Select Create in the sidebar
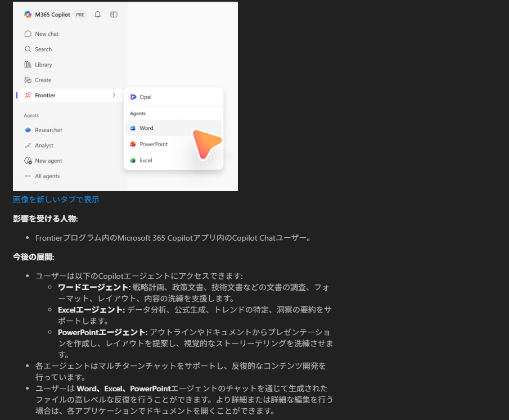The image size is (509, 420). click(x=43, y=80)
